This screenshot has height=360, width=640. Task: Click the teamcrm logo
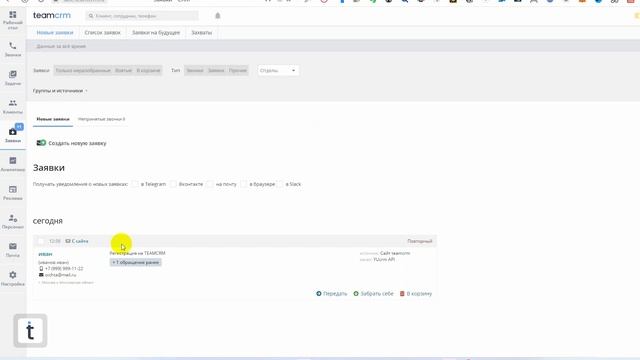[52, 16]
